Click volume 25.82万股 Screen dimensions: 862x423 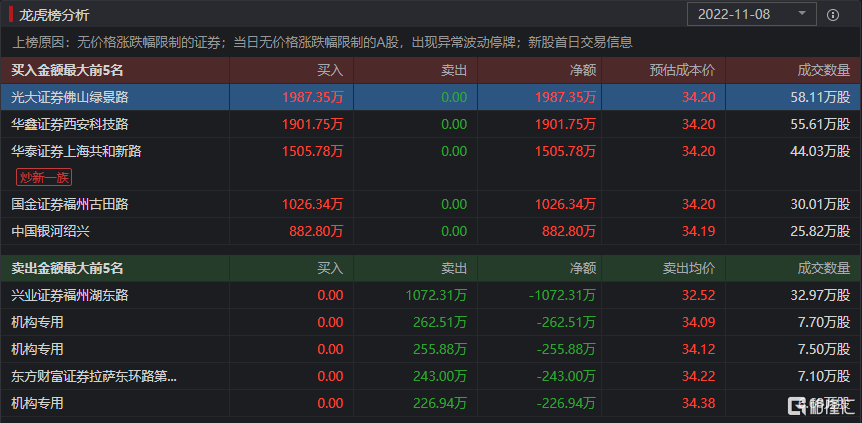pos(820,232)
